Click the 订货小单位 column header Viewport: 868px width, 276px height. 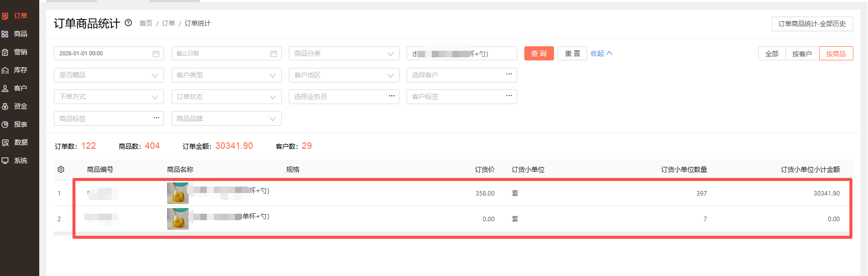(x=528, y=169)
